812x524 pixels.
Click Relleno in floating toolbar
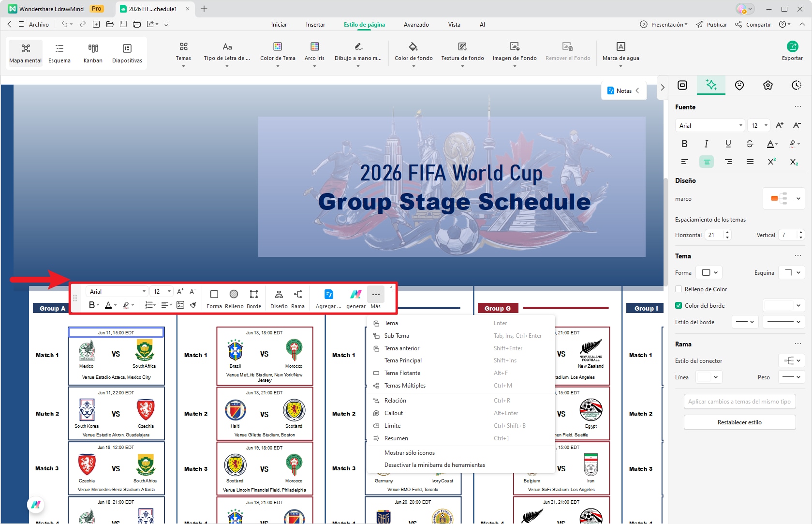(x=234, y=299)
